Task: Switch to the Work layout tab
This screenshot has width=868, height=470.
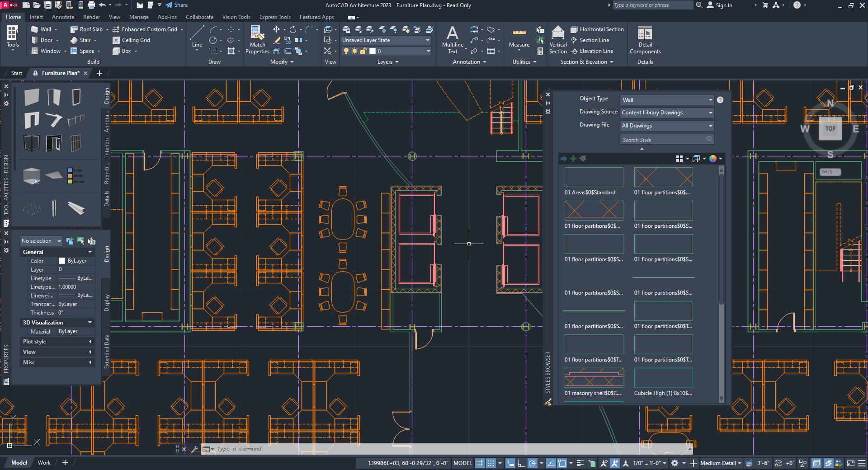Action: click(x=44, y=463)
